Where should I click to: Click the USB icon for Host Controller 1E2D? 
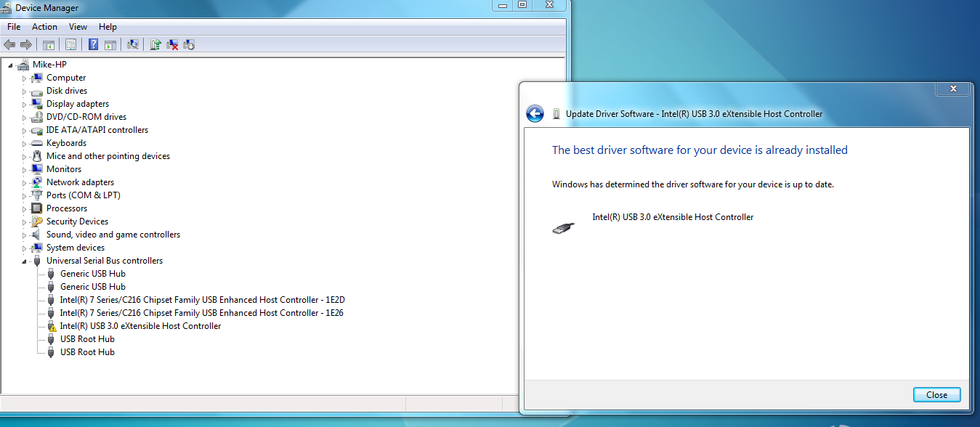pos(51,300)
